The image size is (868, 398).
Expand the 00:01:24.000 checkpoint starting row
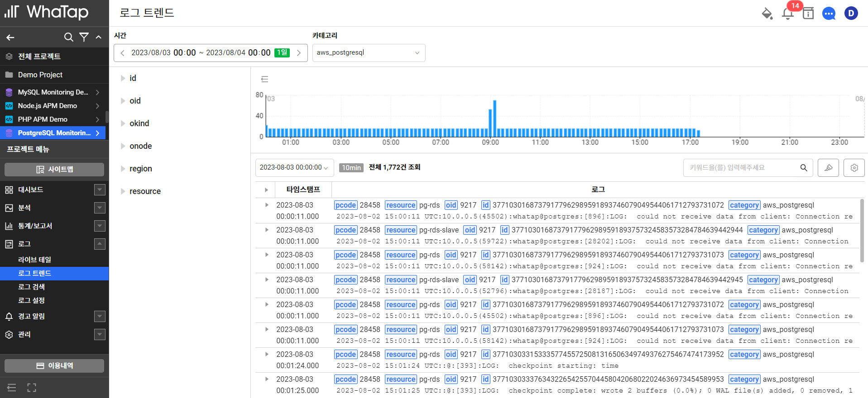(x=267, y=354)
